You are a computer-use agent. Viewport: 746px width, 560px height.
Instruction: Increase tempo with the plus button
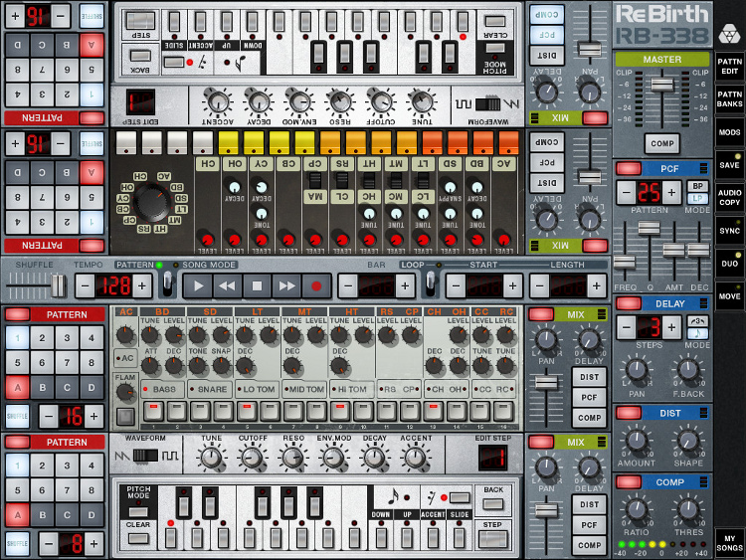(x=142, y=285)
